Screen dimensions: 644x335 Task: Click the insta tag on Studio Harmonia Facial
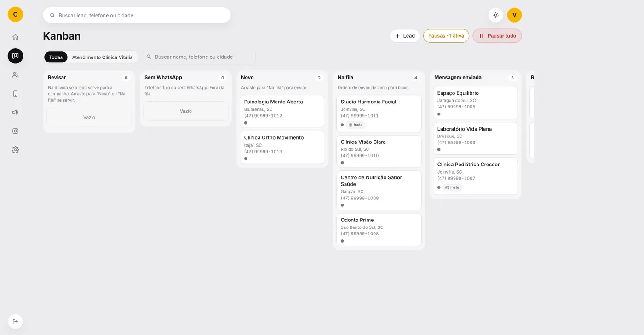click(x=356, y=125)
